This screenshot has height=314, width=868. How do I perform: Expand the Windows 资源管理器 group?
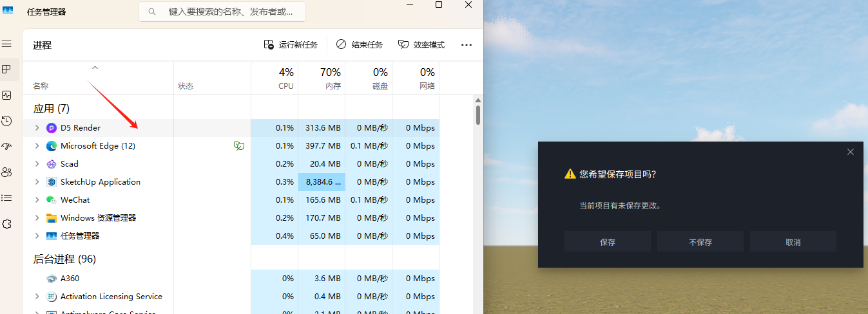37,218
